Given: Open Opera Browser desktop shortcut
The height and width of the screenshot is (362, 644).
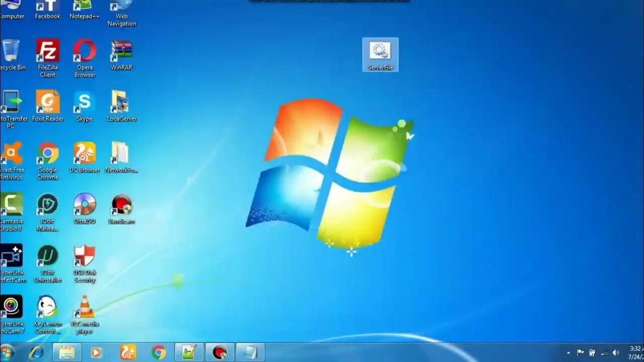Looking at the screenshot, I should click(85, 58).
